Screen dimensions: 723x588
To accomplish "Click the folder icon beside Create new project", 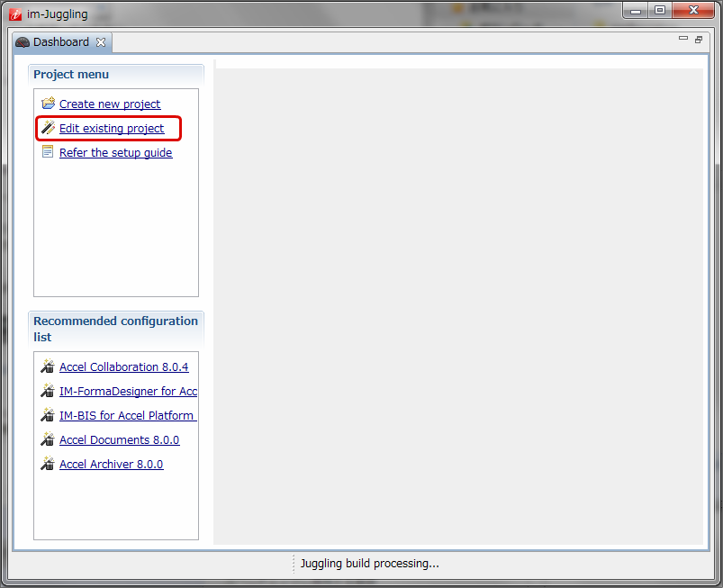I will click(48, 104).
